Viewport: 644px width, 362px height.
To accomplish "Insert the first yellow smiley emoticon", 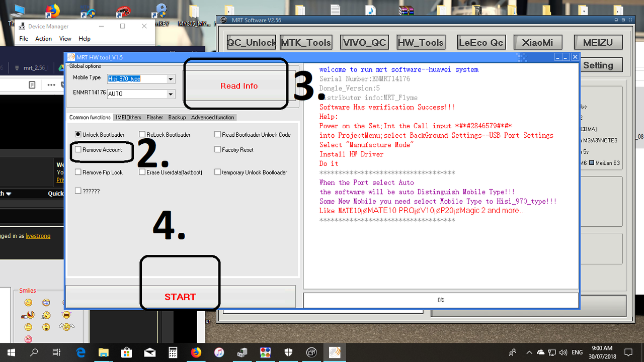I will pyautogui.click(x=28, y=302).
